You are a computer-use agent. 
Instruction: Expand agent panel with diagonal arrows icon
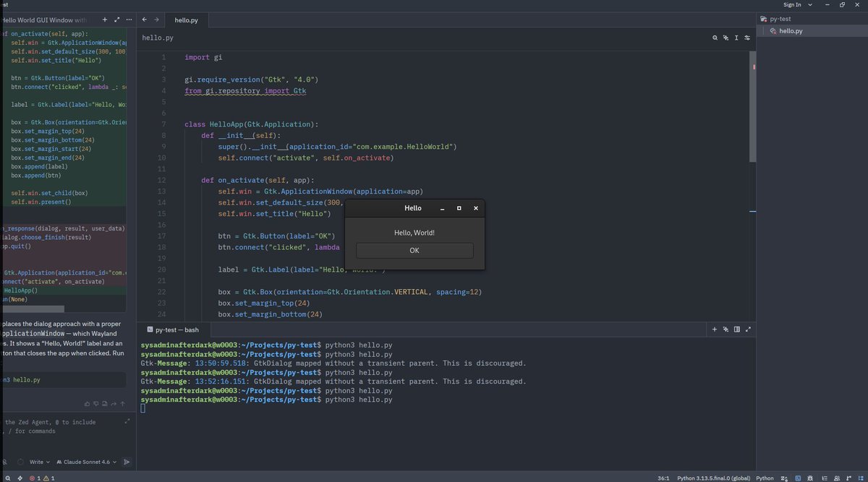pos(117,20)
